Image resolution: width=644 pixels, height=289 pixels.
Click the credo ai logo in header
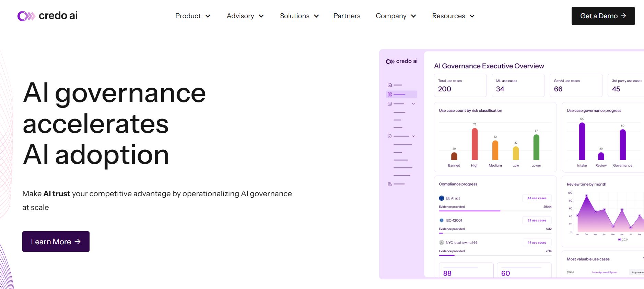pos(47,16)
